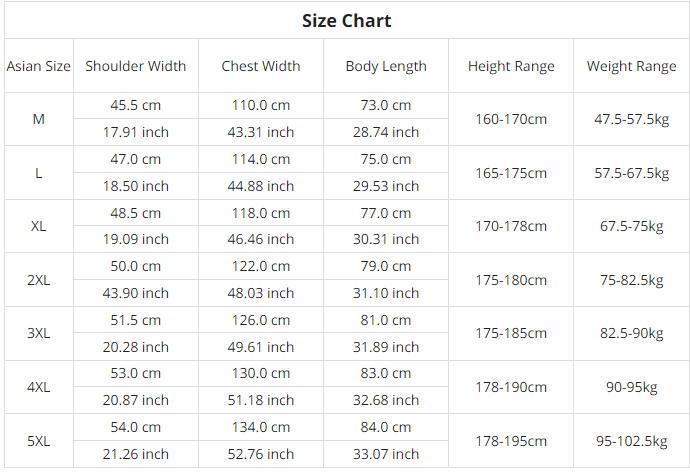The height and width of the screenshot is (474, 690).
Task: Click the 52.76 inch chest width value
Action: 261,454
